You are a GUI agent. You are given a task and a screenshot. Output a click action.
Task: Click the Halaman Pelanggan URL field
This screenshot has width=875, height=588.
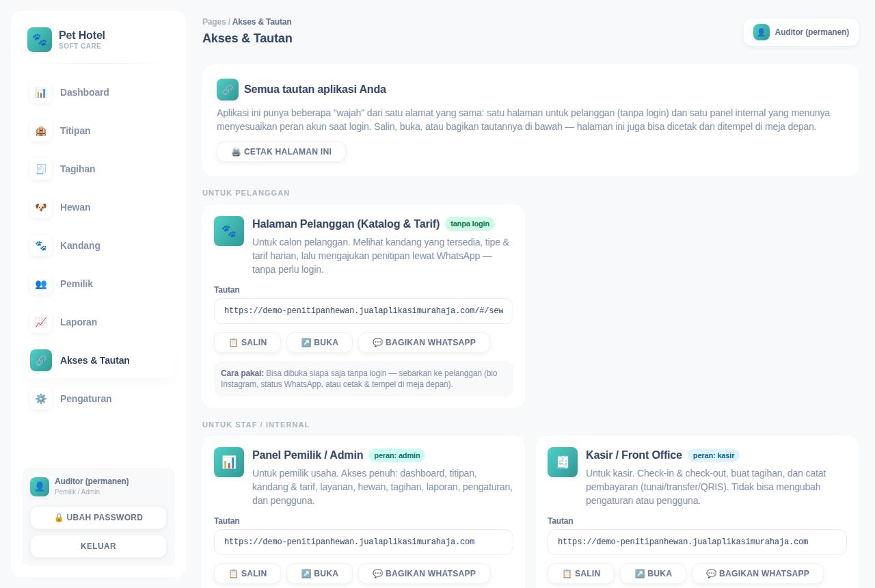coord(364,311)
